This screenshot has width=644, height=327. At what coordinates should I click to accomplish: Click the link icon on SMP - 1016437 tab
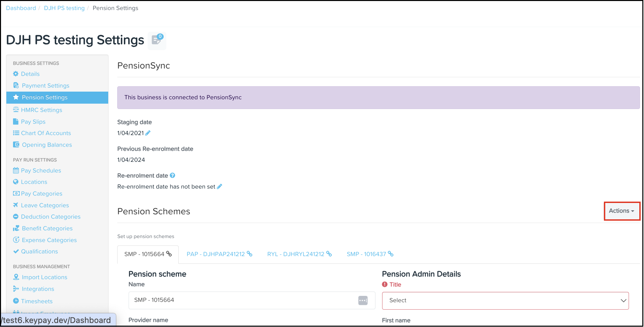pos(390,254)
